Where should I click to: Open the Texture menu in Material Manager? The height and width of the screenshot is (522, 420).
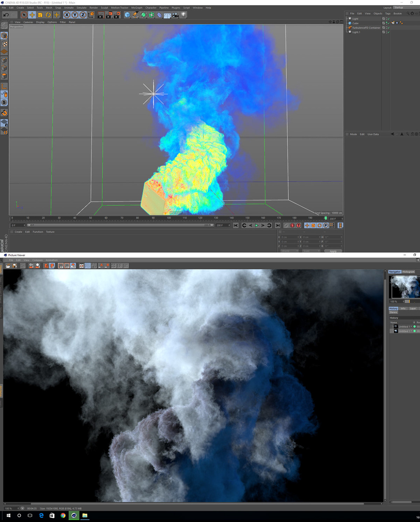point(50,232)
